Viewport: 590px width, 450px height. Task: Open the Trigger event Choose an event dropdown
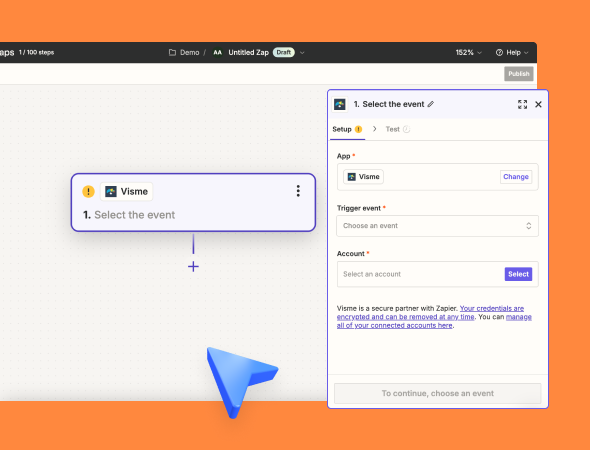[x=437, y=226]
